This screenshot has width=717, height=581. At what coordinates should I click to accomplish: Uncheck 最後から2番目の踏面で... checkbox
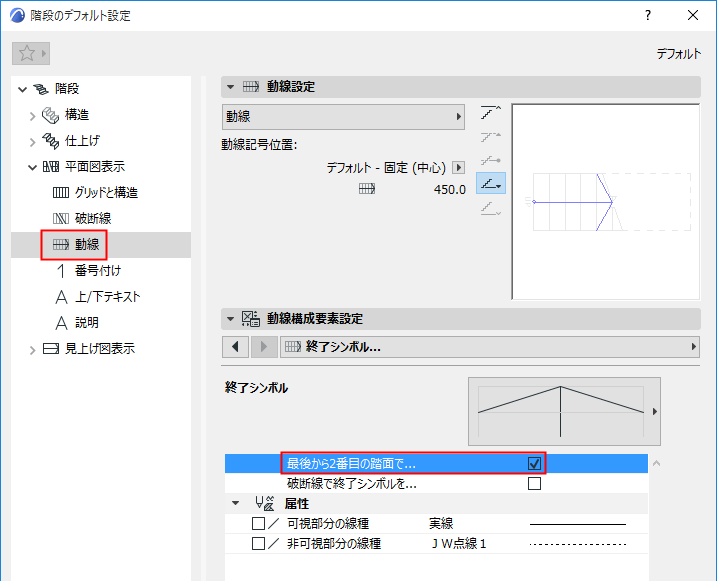[x=534, y=464]
